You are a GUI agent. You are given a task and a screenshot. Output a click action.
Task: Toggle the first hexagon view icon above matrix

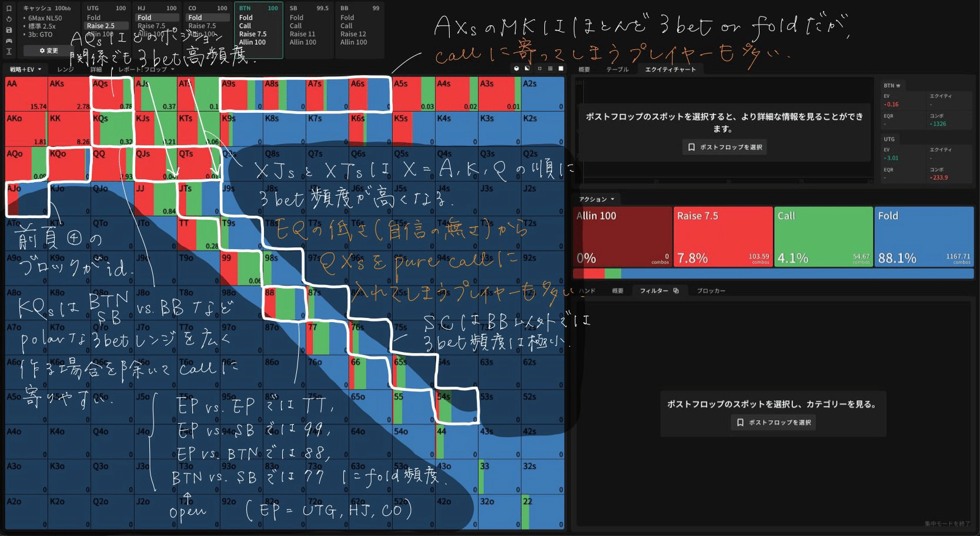[x=516, y=69]
